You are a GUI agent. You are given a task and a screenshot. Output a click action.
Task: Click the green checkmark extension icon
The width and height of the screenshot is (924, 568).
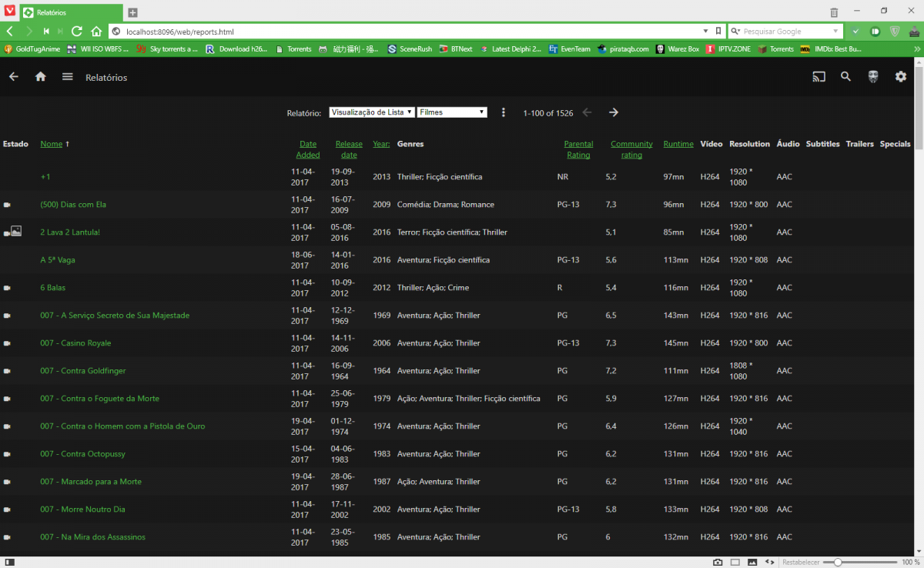(855, 32)
